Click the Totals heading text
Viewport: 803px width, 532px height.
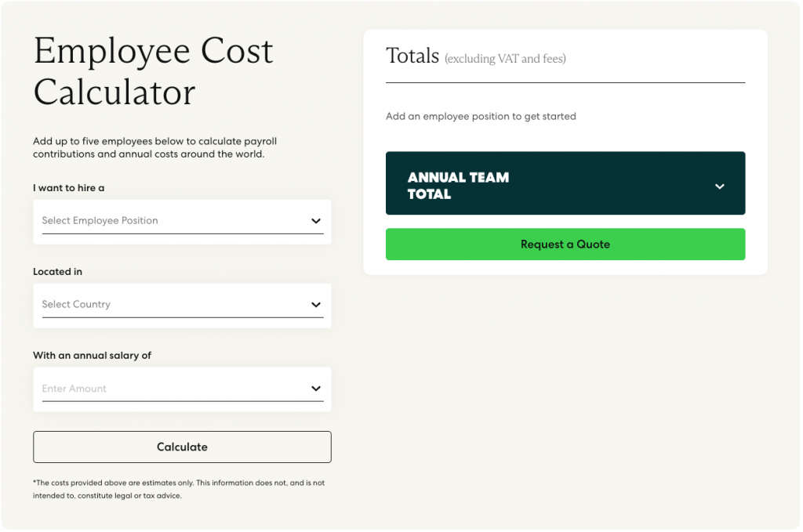point(412,56)
